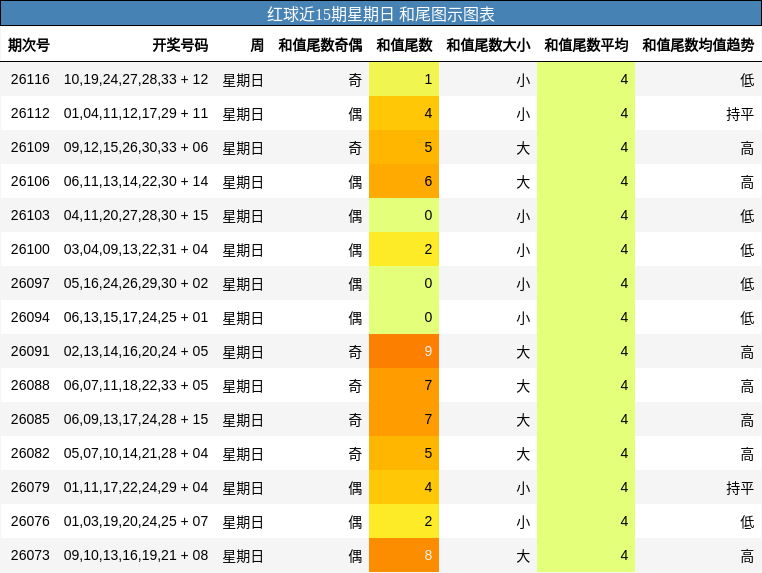Click 小 size value in row 26097
762x573 pixels.
[x=523, y=284]
